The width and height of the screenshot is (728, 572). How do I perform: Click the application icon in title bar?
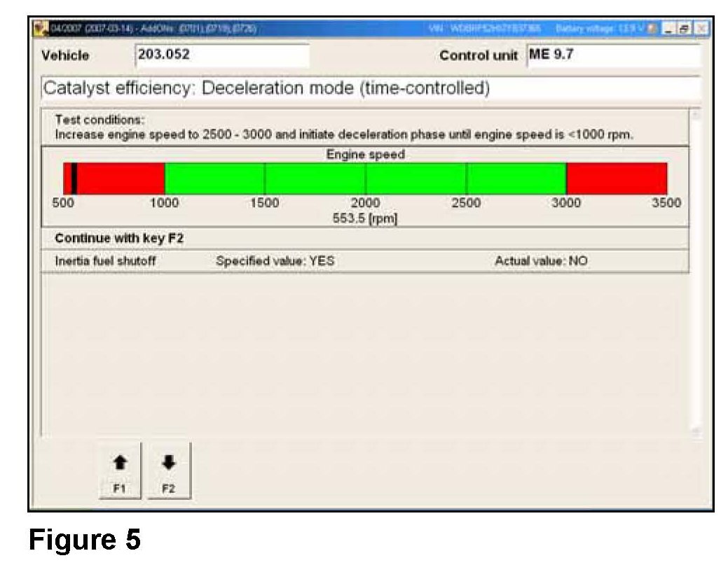click(x=41, y=29)
